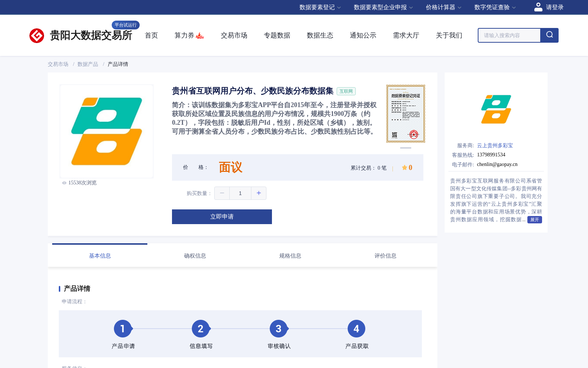
Task: Click the orange star rating icon
Action: click(x=404, y=167)
